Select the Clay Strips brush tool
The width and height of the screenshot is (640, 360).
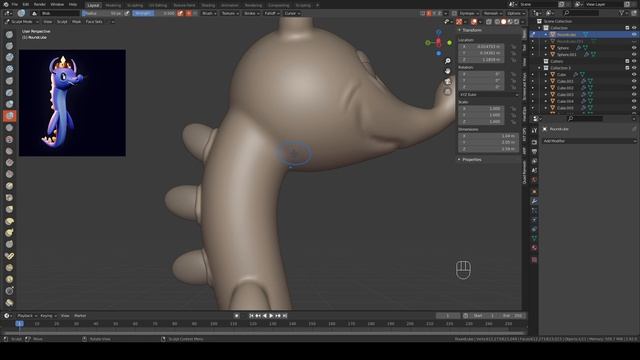coord(9,69)
